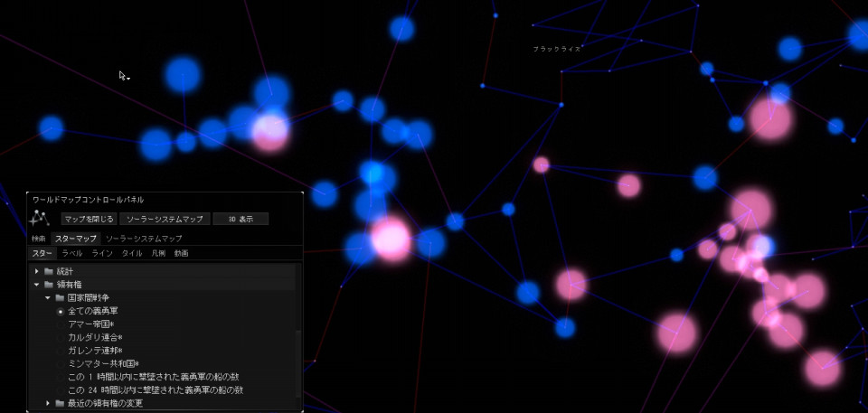Open the スター sub-tab
Viewport: 868px width, 413px height.
[x=42, y=253]
